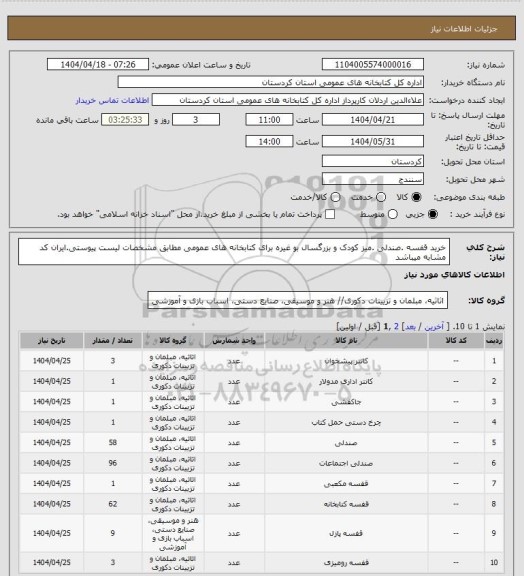Screen dimensions: 524x576
Task: Click the شماره نیاز field 1104005574000016
Action: 373,65
